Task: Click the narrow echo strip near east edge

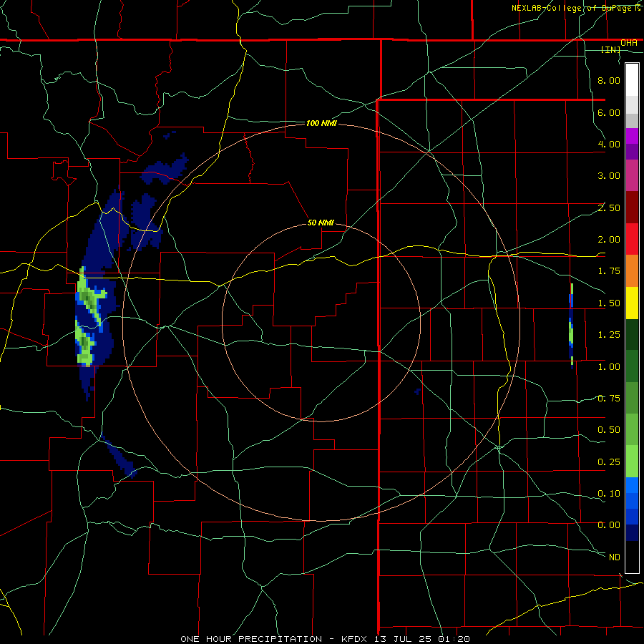Action: tap(571, 326)
